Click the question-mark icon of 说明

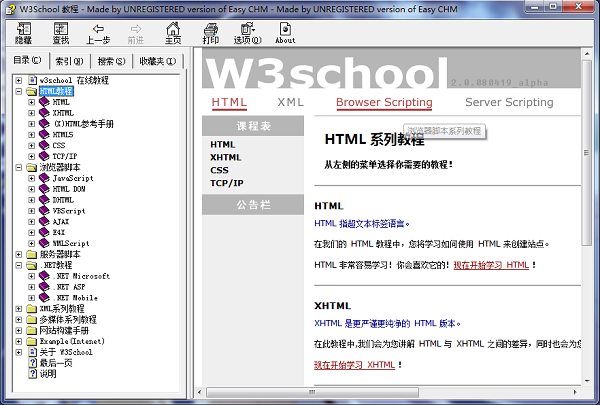click(33, 374)
